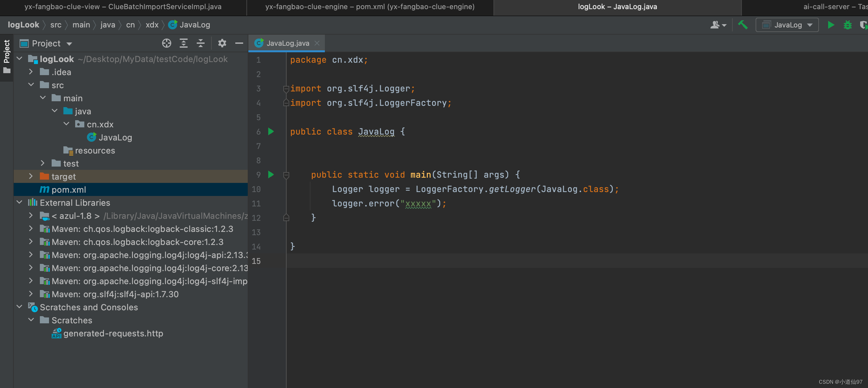Collapse the src folder
The image size is (868, 388).
[31, 85]
